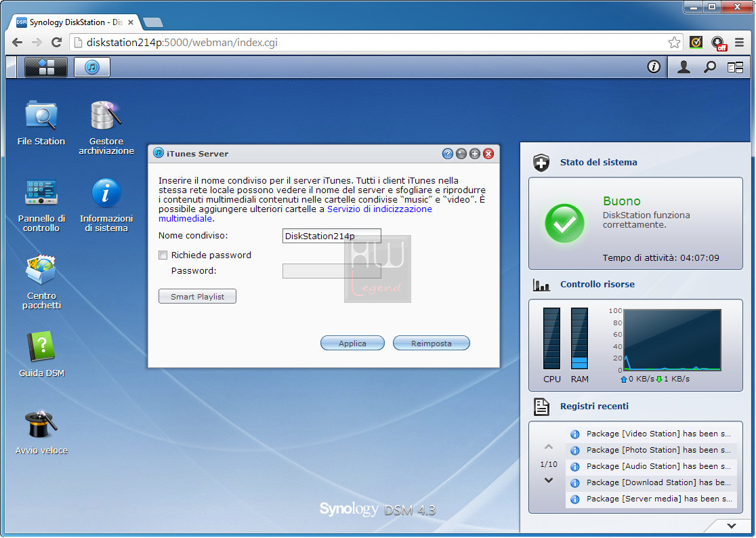Toggle the widgets panel icon
This screenshot has width=756, height=538.
click(735, 68)
